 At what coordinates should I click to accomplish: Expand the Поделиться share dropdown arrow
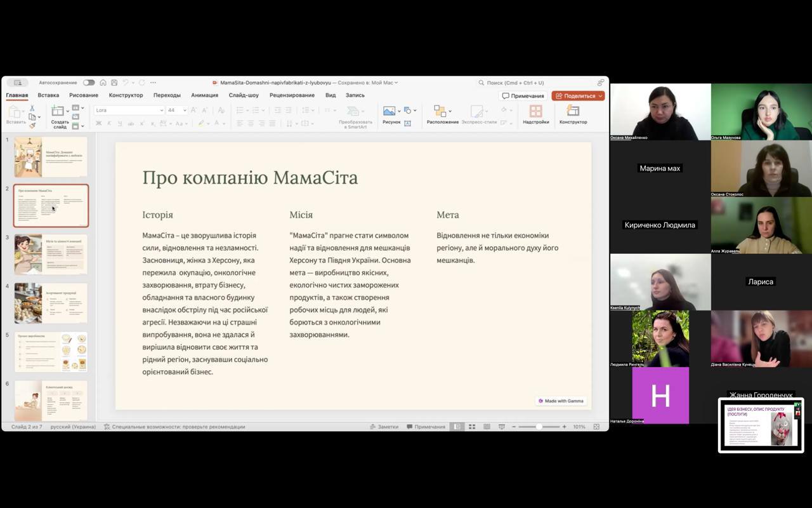pos(600,96)
